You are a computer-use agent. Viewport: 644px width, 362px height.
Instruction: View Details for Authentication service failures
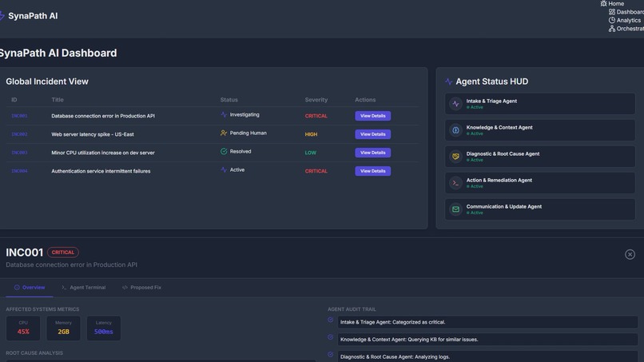pyautogui.click(x=372, y=171)
